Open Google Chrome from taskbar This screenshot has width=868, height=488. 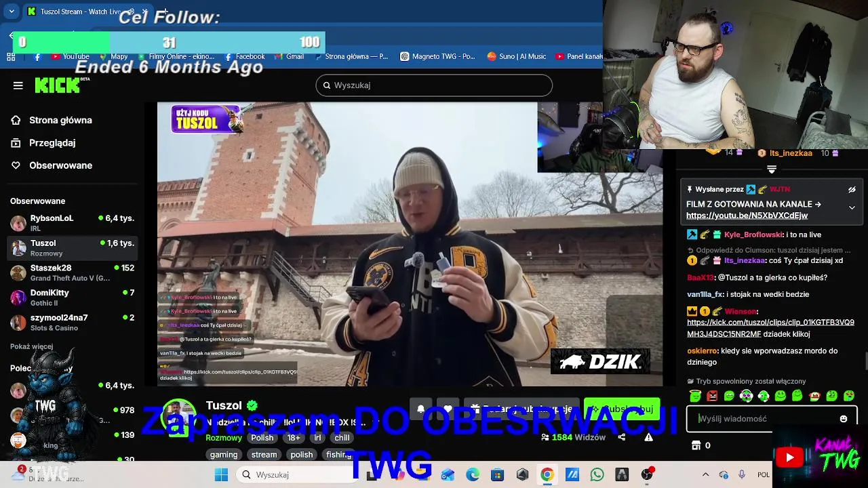point(547,474)
